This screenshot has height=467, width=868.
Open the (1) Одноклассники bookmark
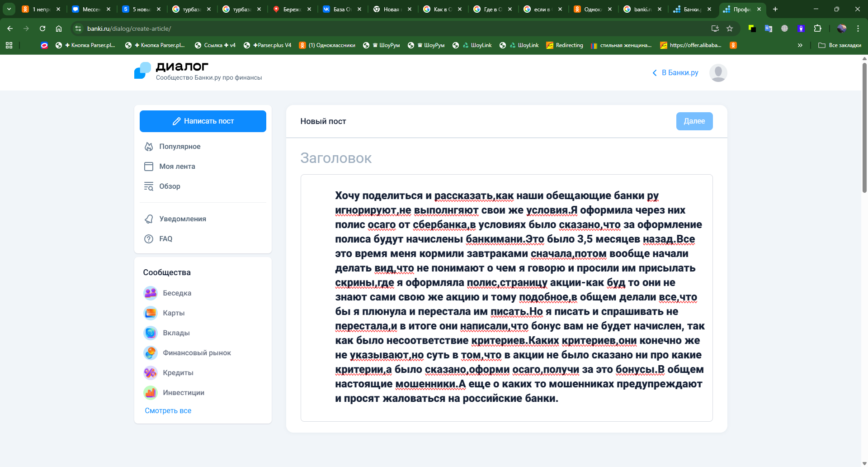click(327, 45)
